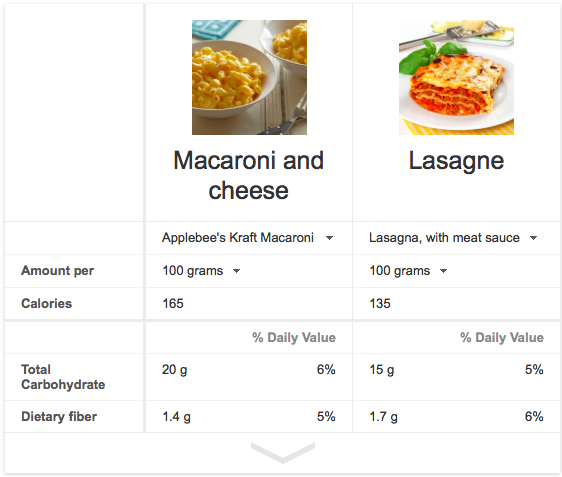Open the Lasagne title
The width and height of the screenshot is (562, 477).
456,161
